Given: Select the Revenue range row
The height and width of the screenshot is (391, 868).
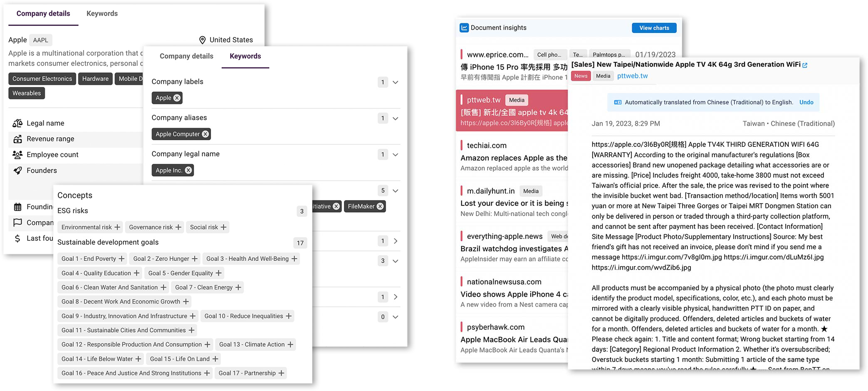Looking at the screenshot, I should (x=75, y=139).
